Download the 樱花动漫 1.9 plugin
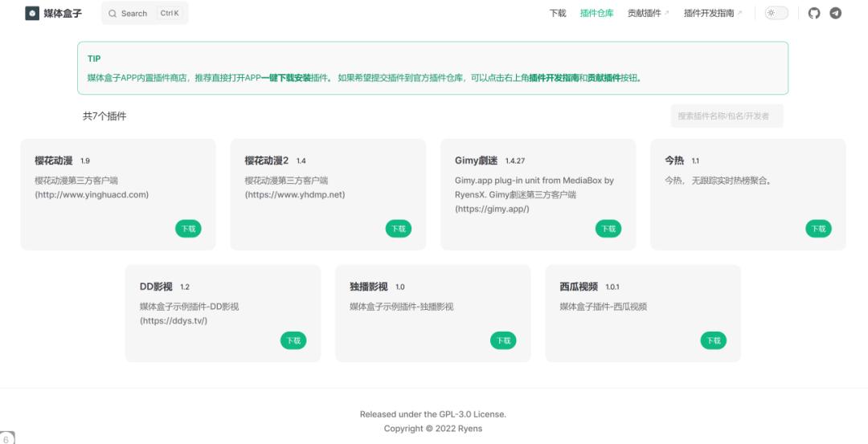The width and height of the screenshot is (868, 444). coord(188,229)
